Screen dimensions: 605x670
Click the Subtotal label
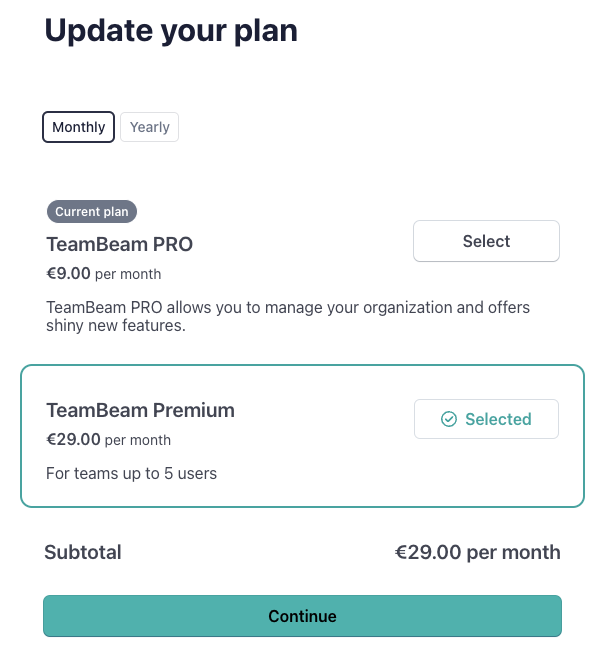[83, 552]
